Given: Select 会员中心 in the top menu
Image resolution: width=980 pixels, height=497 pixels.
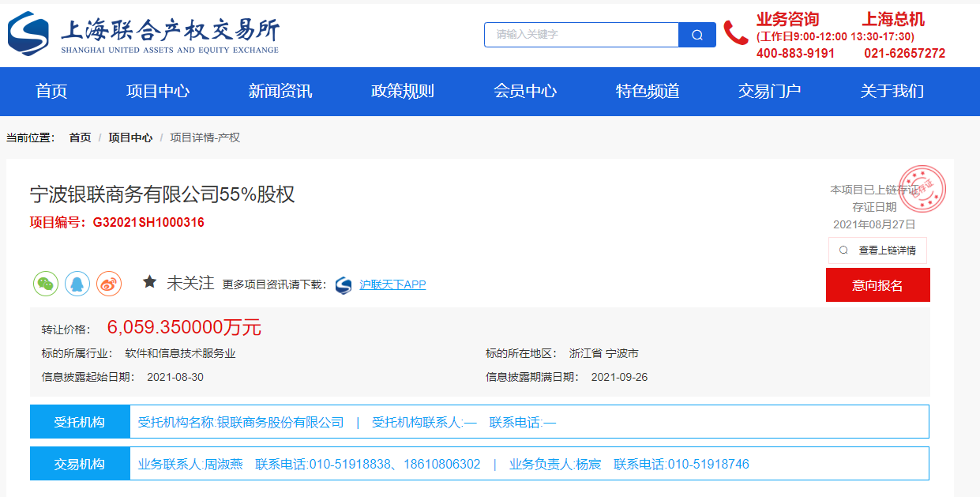Looking at the screenshot, I should (x=525, y=91).
